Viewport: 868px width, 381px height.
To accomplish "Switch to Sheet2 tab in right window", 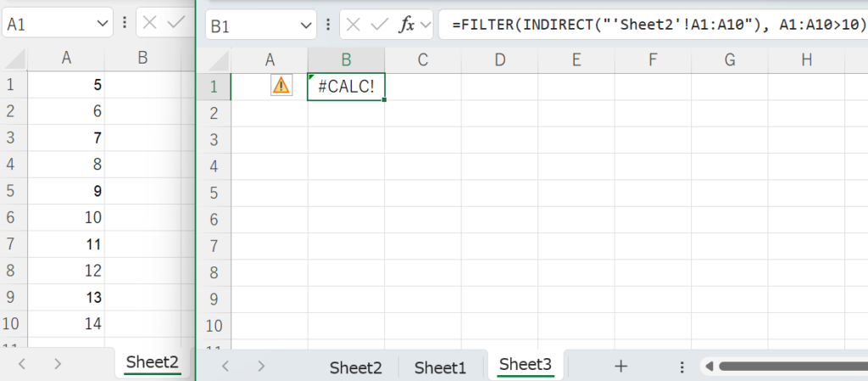I will [x=355, y=367].
